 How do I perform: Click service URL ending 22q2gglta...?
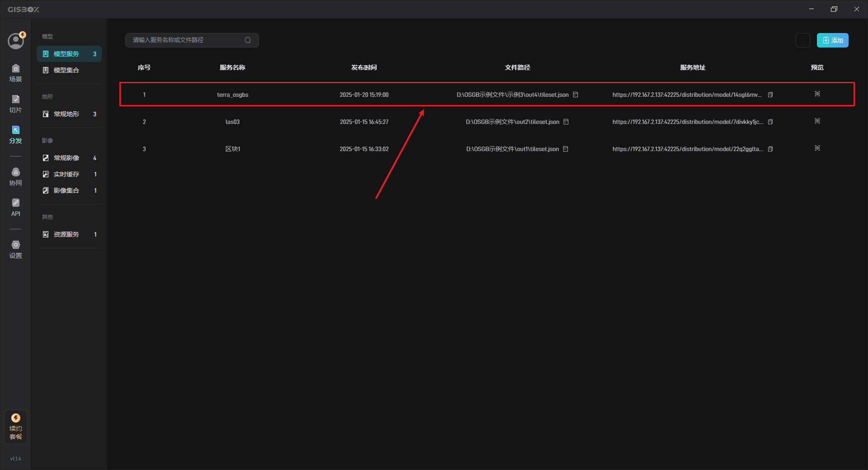[x=688, y=149]
